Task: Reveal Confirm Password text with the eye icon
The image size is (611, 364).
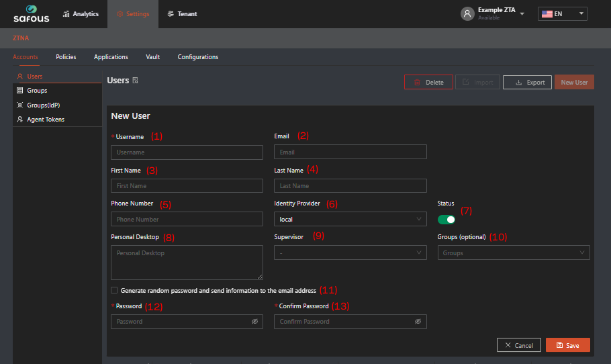Action: [418, 322]
